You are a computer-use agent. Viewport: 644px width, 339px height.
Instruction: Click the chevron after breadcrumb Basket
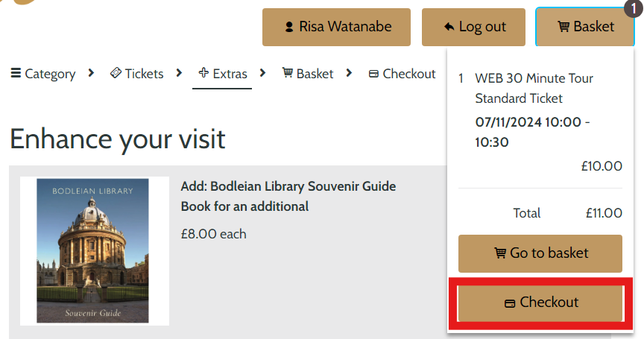tap(349, 73)
